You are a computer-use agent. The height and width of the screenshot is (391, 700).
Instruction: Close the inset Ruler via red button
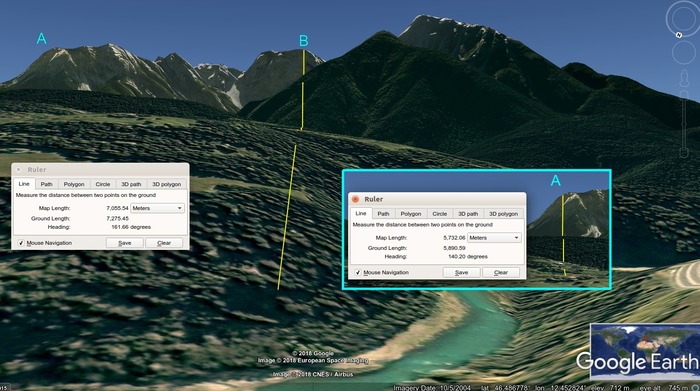point(355,199)
